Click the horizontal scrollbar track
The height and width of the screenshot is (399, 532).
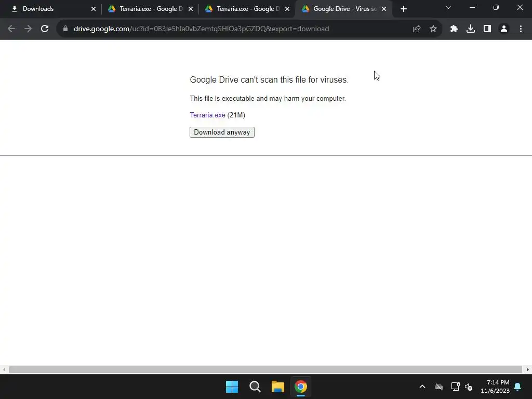[265, 369]
